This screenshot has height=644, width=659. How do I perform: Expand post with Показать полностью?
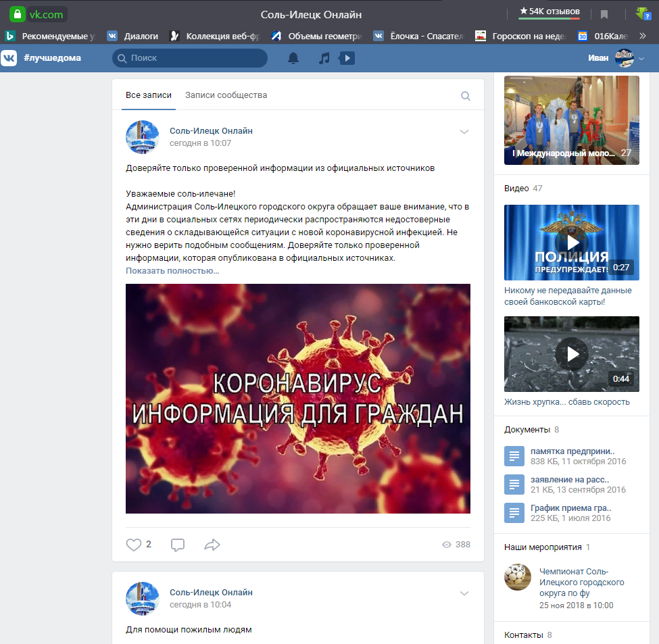[x=172, y=271]
